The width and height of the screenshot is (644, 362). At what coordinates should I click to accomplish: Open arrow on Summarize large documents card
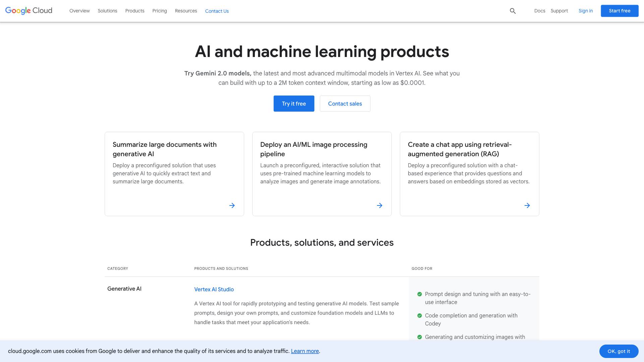pos(232,205)
